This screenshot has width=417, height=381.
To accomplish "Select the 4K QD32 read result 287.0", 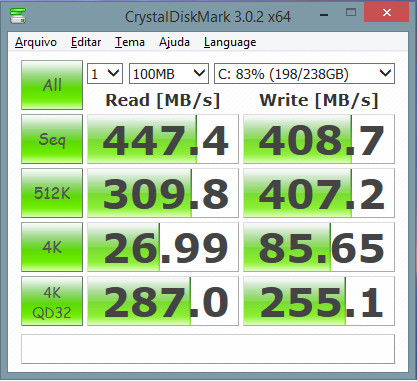I will [x=163, y=301].
